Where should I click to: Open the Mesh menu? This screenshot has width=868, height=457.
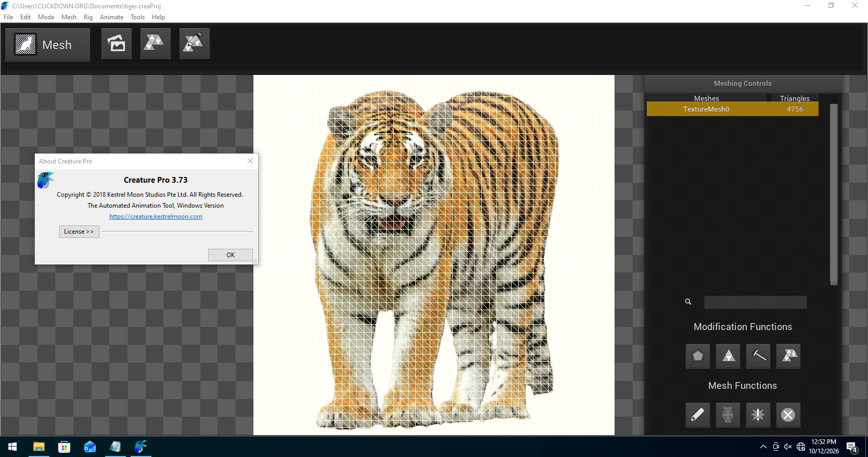[x=69, y=17]
